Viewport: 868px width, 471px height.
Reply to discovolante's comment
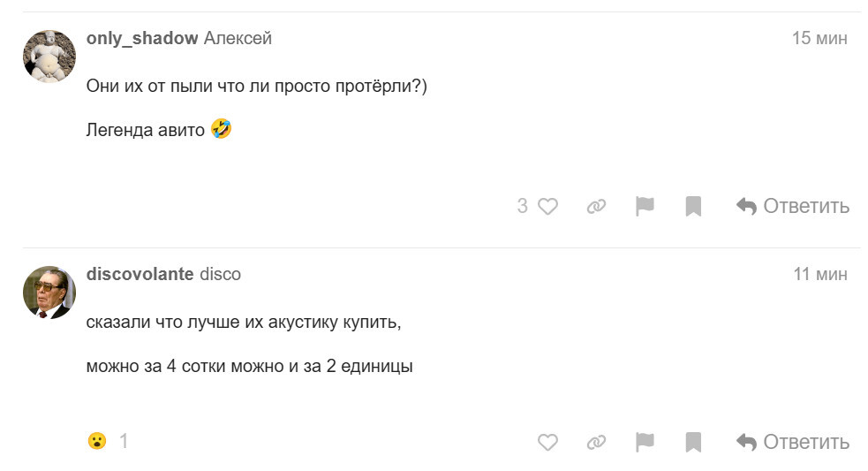pos(792,442)
